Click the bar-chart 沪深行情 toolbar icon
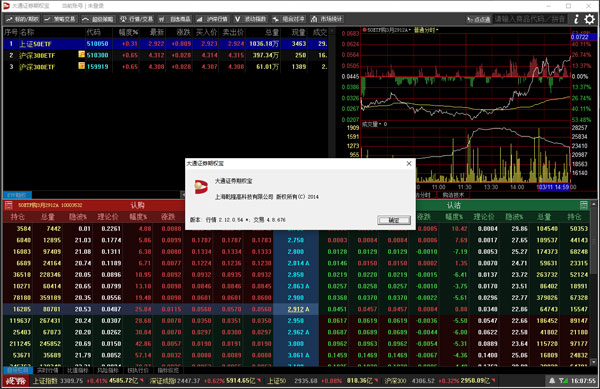The image size is (600, 389). tap(212, 19)
